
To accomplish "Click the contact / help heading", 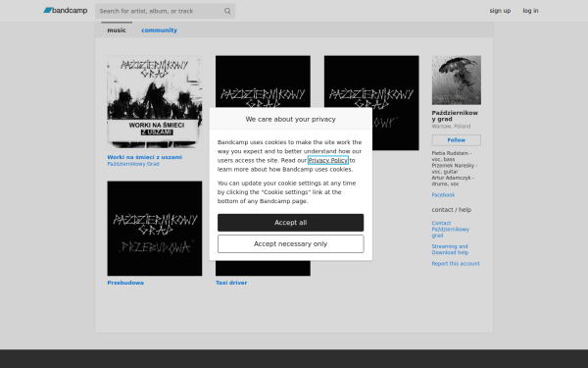I will click(452, 210).
